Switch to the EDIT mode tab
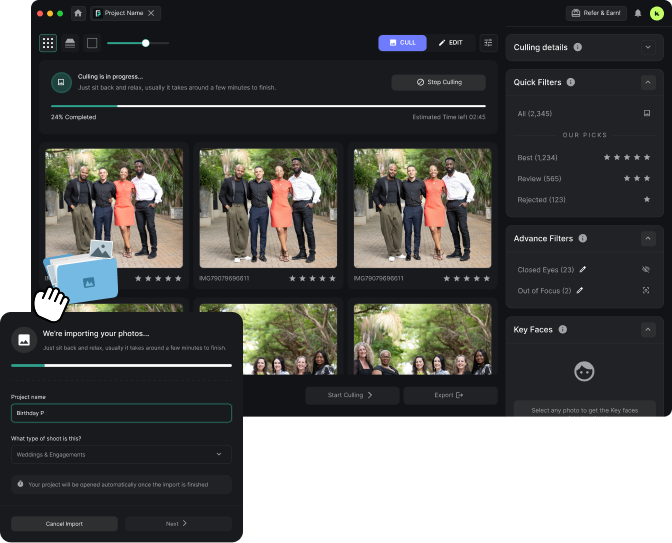 (x=451, y=43)
